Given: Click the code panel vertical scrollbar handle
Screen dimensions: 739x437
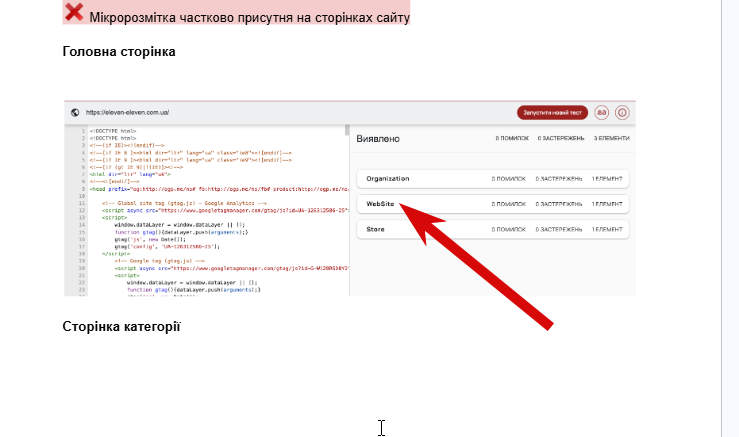Looking at the screenshot, I should point(347,130).
